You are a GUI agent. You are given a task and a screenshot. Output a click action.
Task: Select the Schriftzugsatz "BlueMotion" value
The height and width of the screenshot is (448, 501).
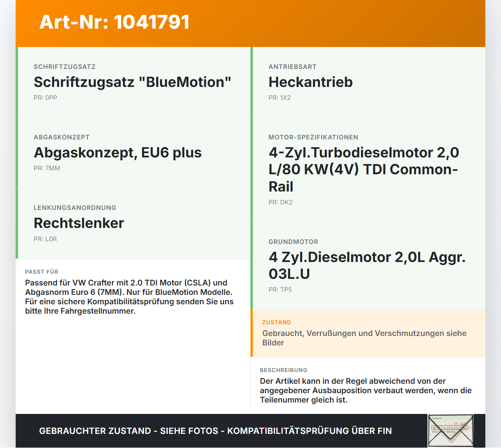pos(132,82)
